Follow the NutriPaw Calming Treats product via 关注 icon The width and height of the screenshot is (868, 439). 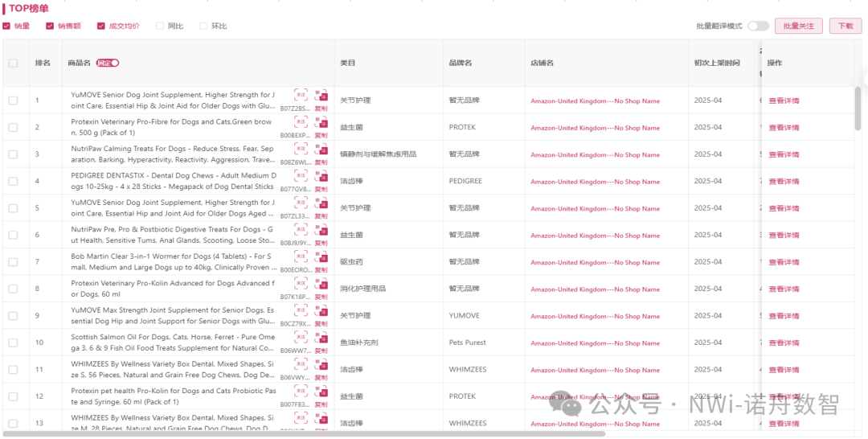pos(301,149)
